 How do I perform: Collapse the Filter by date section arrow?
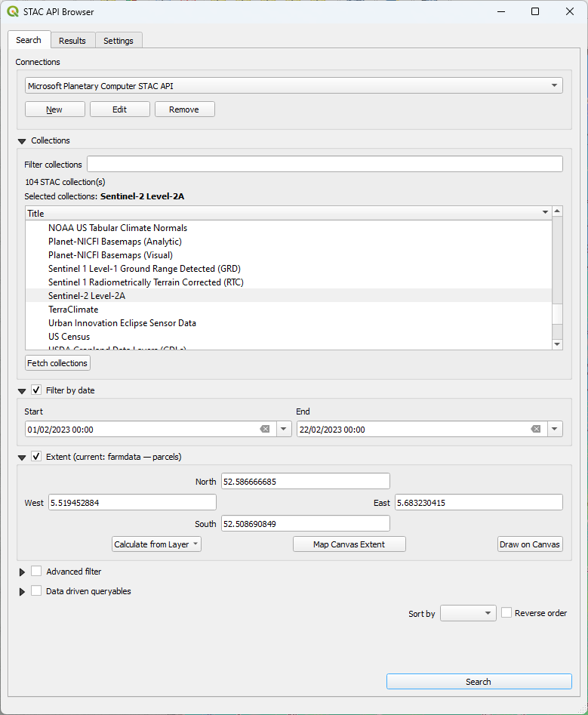pos(21,391)
